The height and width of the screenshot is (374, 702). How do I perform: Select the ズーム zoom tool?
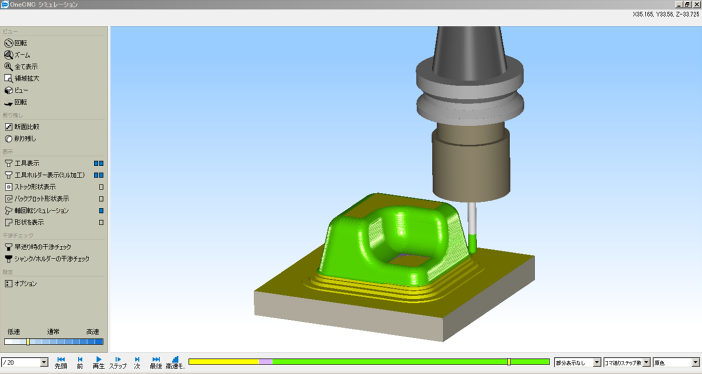click(17, 55)
